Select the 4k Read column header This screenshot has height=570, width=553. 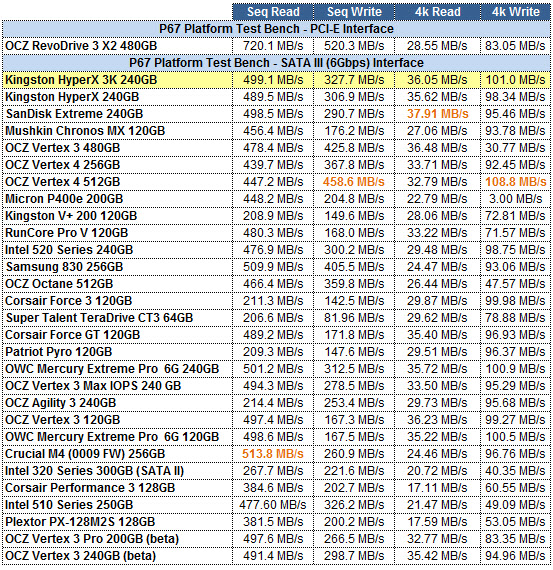pos(437,12)
